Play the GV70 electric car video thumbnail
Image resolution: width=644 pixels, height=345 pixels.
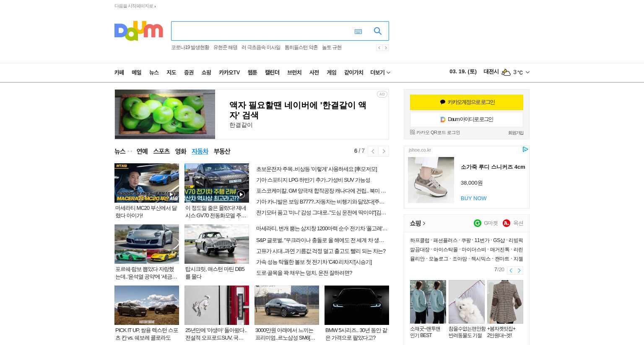[217, 183]
